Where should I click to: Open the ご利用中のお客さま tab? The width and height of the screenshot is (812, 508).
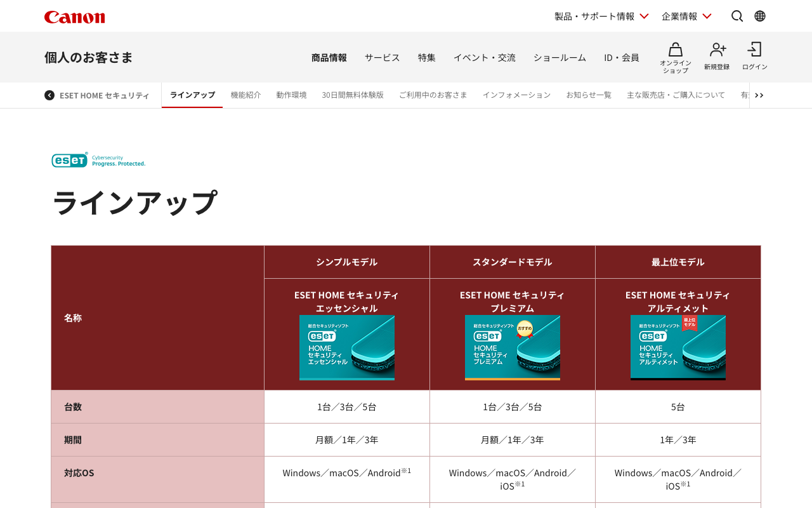click(x=433, y=95)
